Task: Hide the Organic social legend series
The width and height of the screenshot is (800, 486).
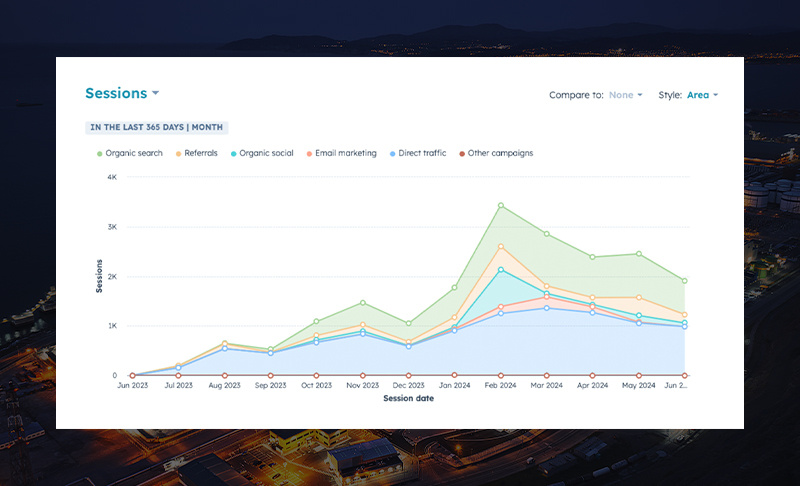Action: coord(262,153)
